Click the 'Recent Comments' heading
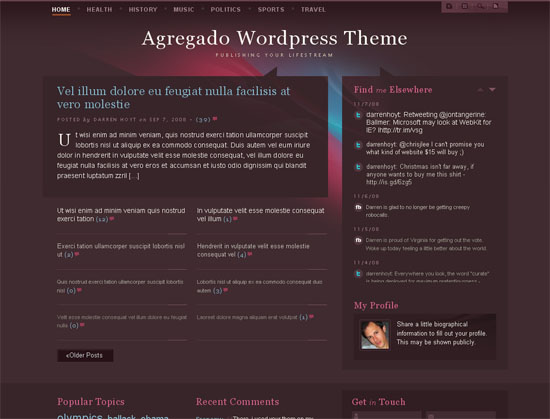The height and width of the screenshot is (419, 550). pos(237,402)
